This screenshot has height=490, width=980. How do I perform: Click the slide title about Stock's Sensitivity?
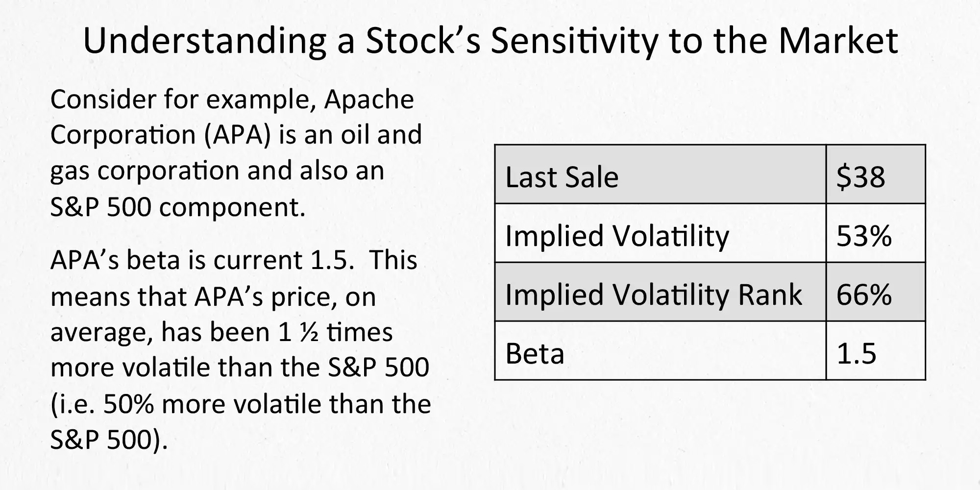click(x=490, y=41)
